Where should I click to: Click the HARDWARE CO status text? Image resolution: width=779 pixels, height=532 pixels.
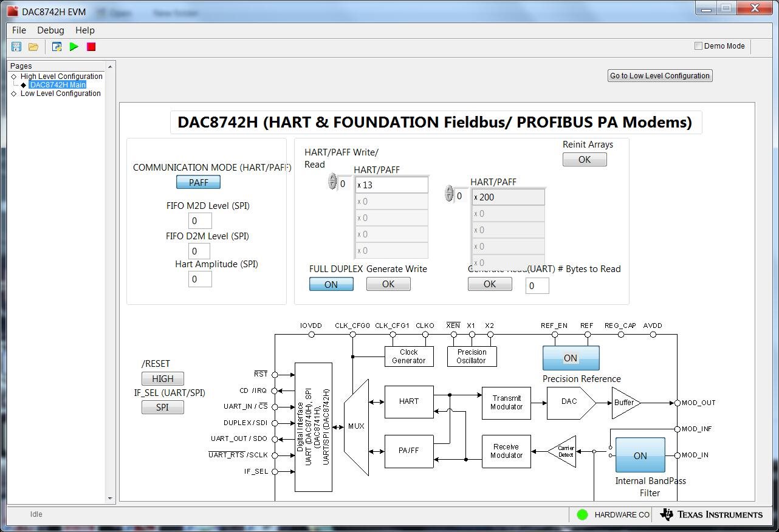coord(622,515)
